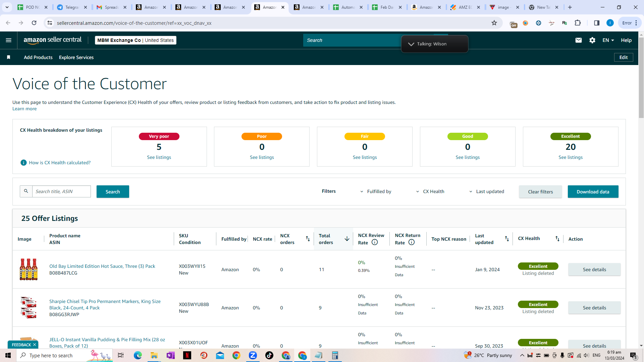Viewport: 644px width, 362px height.
Task: Open the Last updated filter dropdown
Action: (x=486, y=191)
